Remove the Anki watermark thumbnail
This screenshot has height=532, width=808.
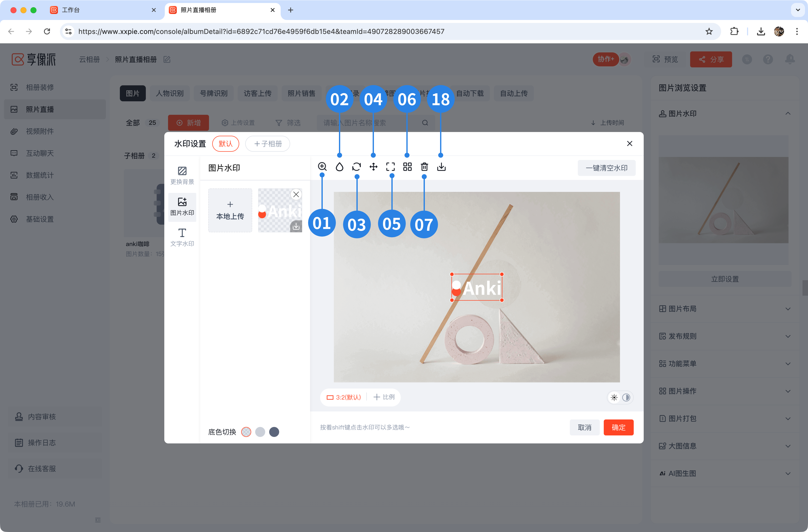pos(296,194)
